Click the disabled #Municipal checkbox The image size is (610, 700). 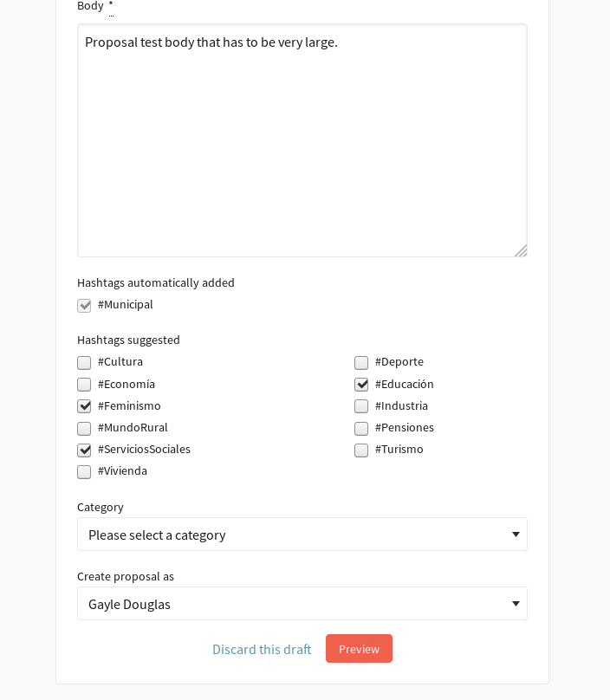coord(84,305)
